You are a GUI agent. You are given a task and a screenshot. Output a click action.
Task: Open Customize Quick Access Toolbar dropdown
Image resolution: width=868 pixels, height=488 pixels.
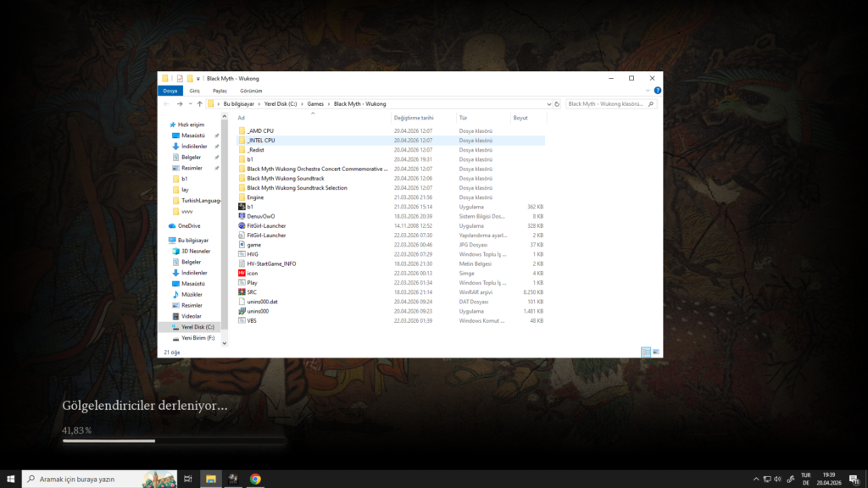click(x=198, y=79)
